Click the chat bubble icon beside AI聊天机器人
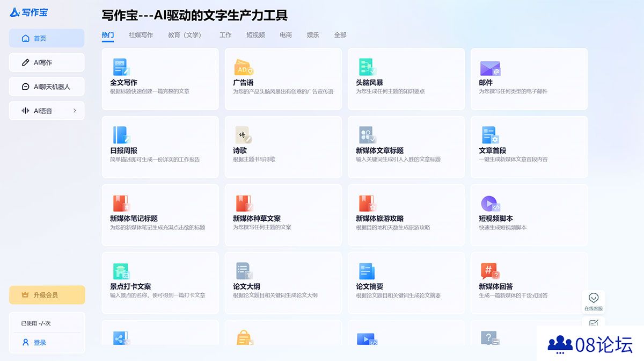This screenshot has width=644, height=361. coord(25,86)
